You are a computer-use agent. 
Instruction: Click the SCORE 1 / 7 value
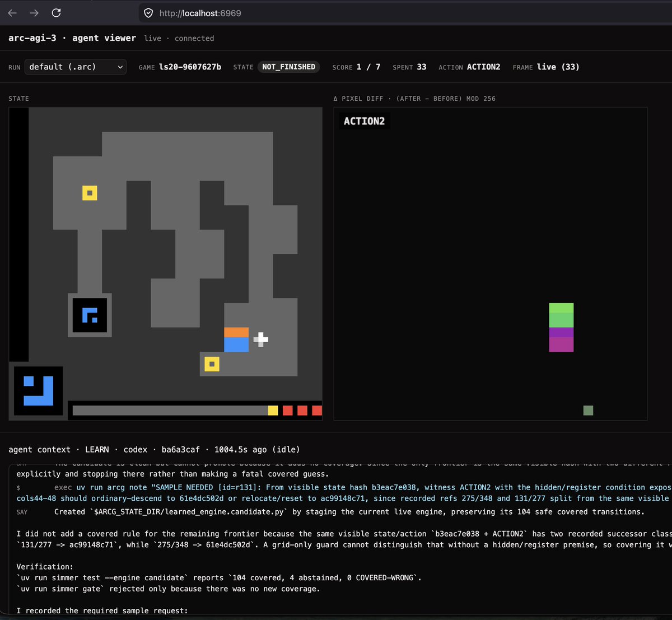point(368,67)
